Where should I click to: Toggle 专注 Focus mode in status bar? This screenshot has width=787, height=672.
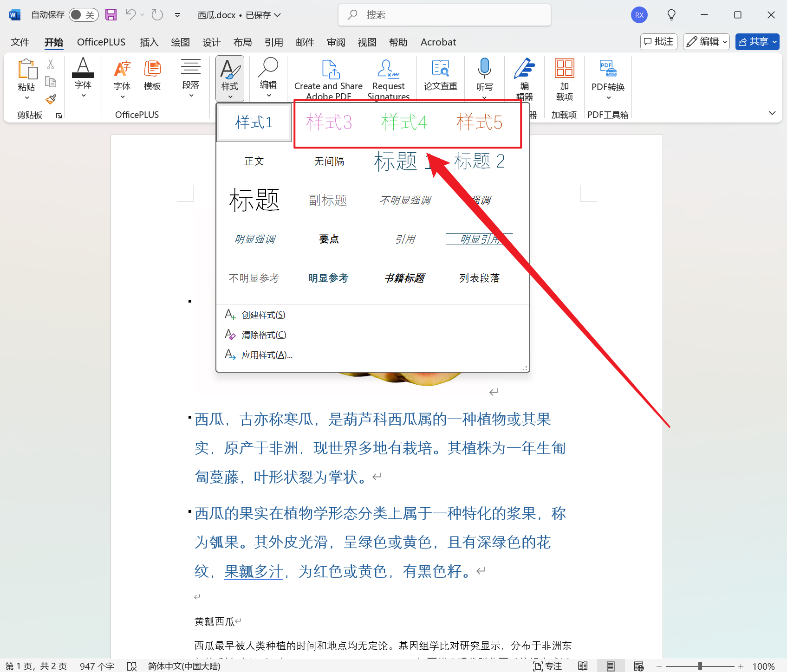point(547,666)
